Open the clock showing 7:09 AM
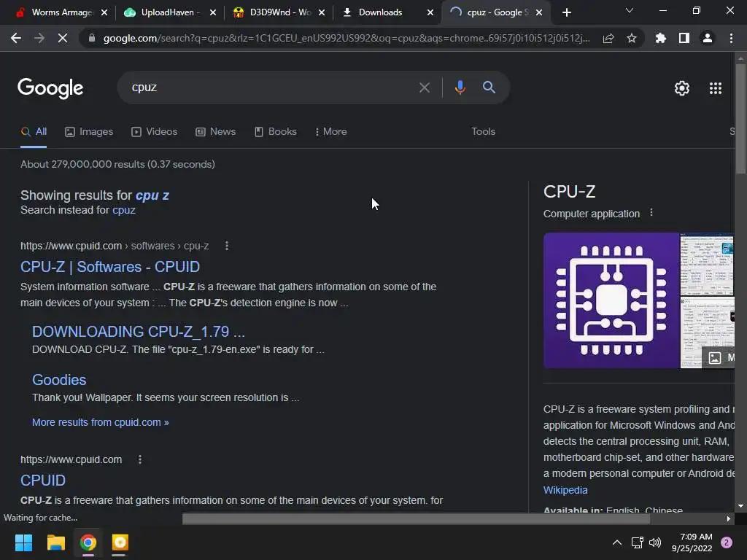747x560 pixels. [x=692, y=542]
